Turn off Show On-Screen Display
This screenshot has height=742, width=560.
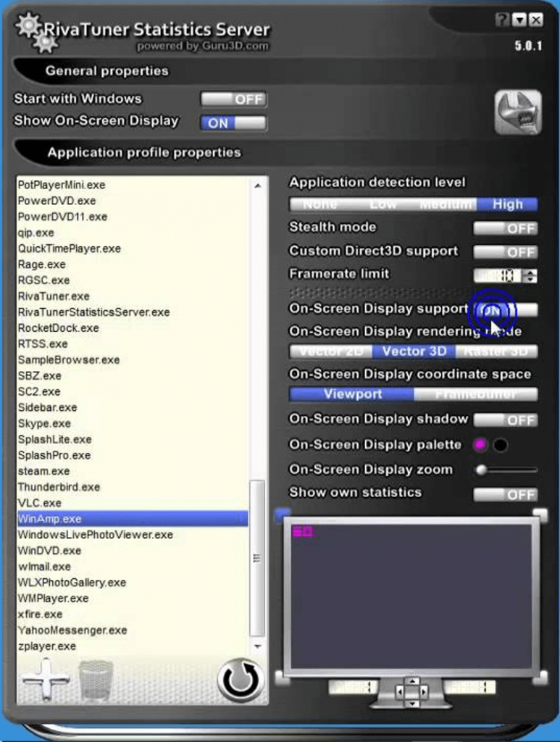(x=233, y=123)
